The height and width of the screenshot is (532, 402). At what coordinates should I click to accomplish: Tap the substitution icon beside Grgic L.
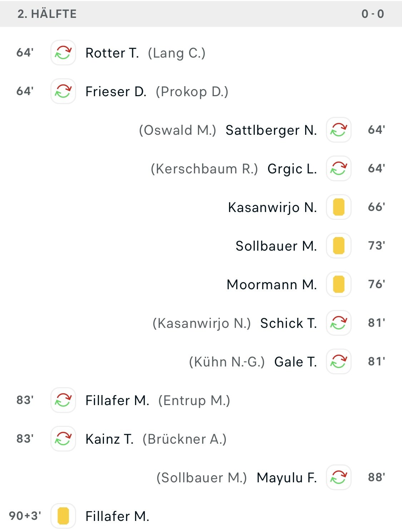click(x=339, y=168)
